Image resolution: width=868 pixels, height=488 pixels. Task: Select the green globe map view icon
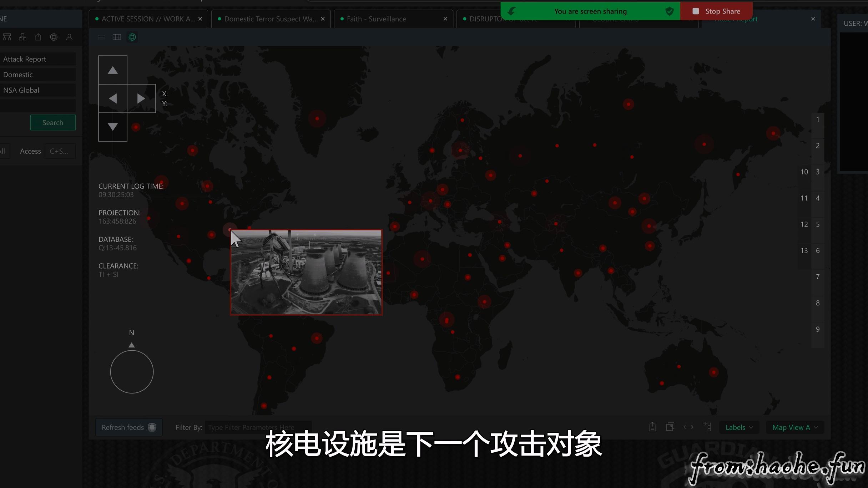coord(132,37)
